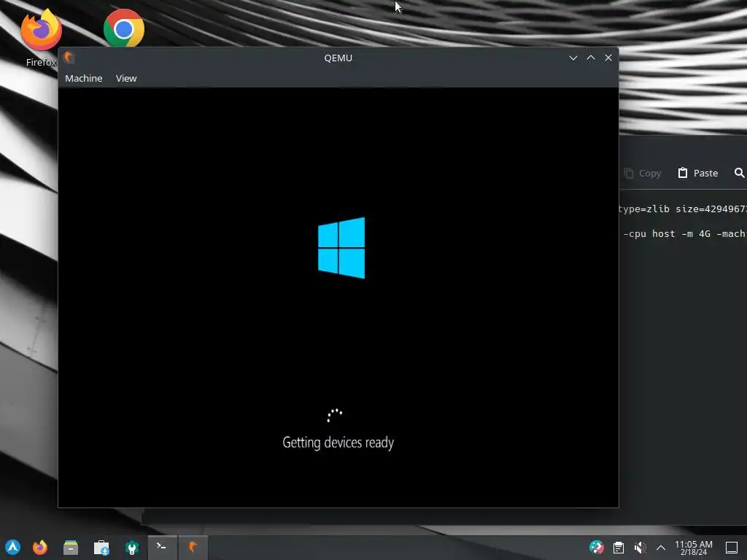This screenshot has height=560, width=747.
Task: Minimize the QEMU window
Action: 573,58
